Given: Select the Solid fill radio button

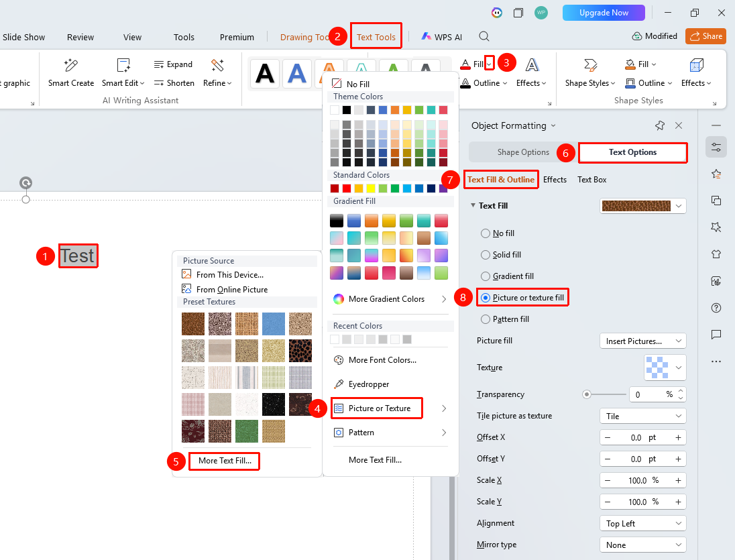Looking at the screenshot, I should point(485,255).
